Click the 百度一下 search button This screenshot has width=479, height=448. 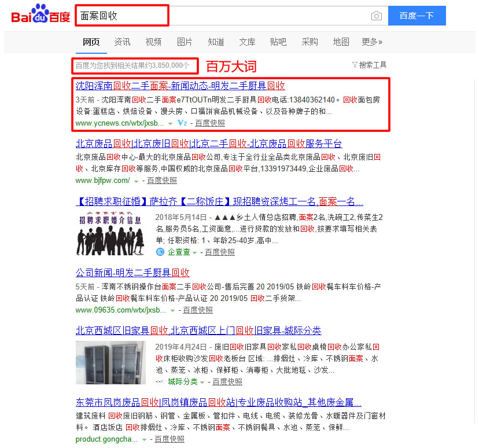click(417, 16)
